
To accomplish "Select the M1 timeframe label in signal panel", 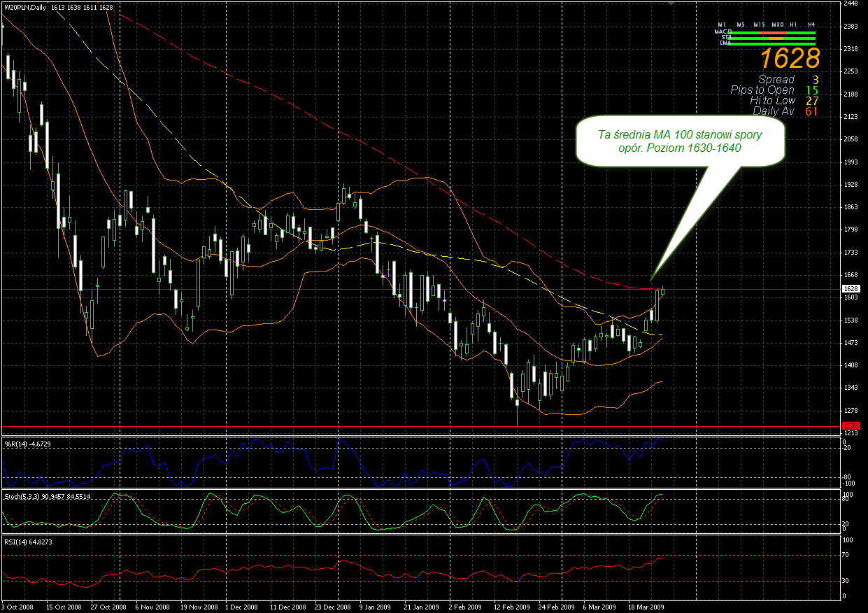I will (722, 25).
